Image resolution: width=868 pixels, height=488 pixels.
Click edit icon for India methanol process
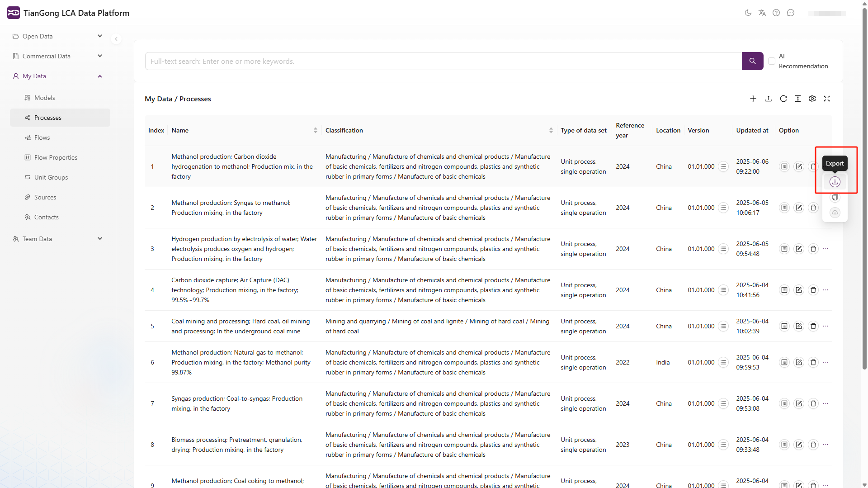click(799, 362)
